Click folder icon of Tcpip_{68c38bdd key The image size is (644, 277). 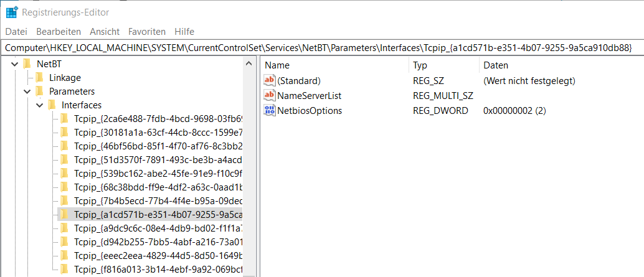click(64, 187)
